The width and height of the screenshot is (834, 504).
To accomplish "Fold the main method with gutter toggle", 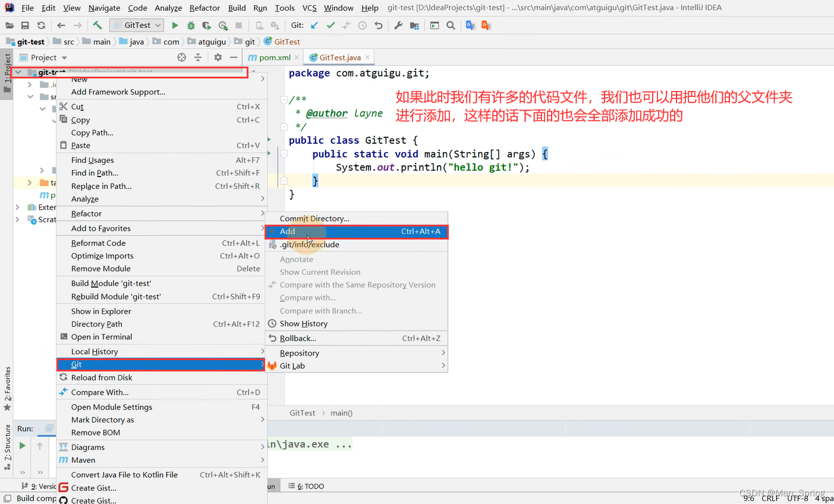I will tap(284, 154).
